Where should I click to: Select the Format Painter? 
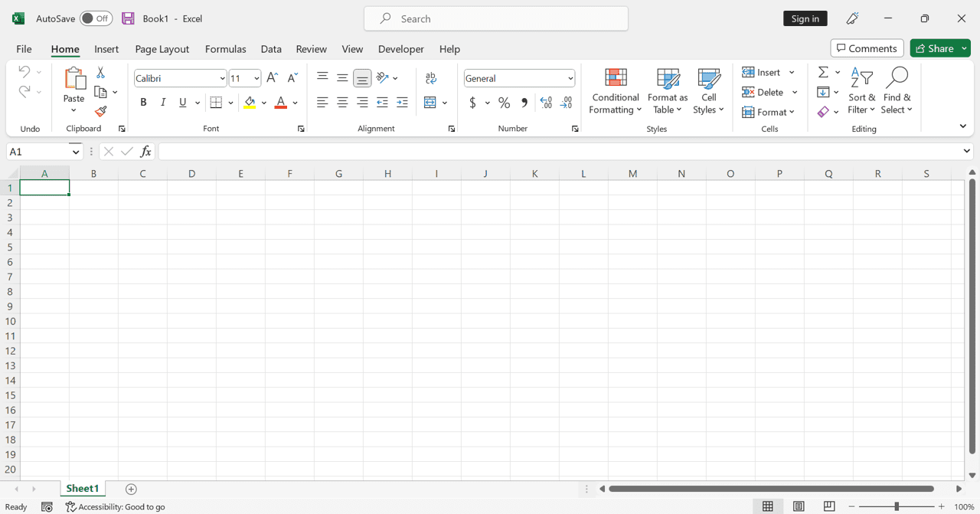coord(100,111)
